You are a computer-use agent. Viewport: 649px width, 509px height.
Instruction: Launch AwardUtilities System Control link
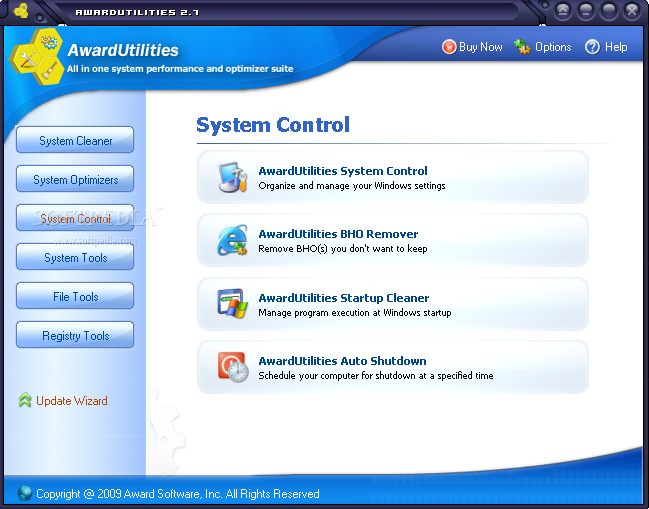pyautogui.click(x=343, y=171)
